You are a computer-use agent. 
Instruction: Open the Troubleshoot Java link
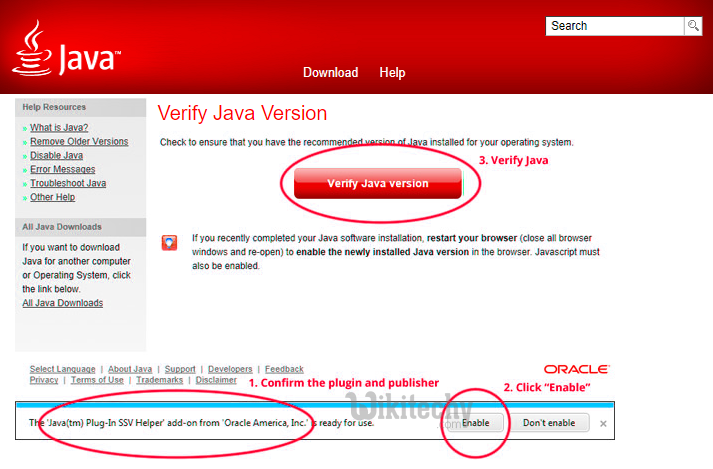coord(68,183)
